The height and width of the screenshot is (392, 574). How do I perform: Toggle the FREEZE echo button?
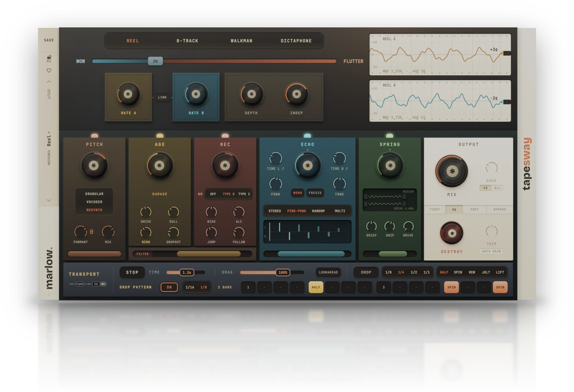315,193
